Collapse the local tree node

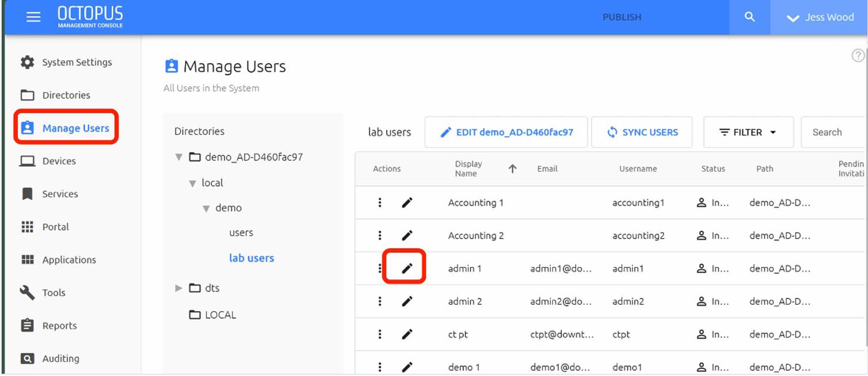193,183
